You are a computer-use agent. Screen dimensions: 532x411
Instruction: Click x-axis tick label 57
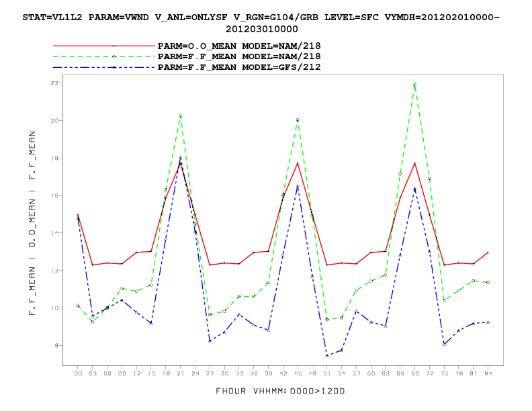pyautogui.click(x=356, y=373)
